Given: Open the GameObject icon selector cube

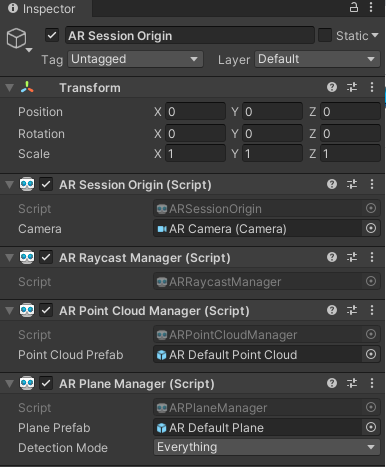Looking at the screenshot, I should 17,38.
